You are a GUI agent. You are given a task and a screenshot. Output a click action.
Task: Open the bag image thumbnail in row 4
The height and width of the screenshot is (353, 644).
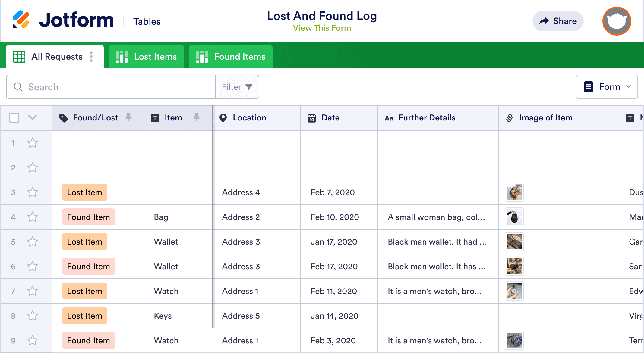pyautogui.click(x=514, y=217)
